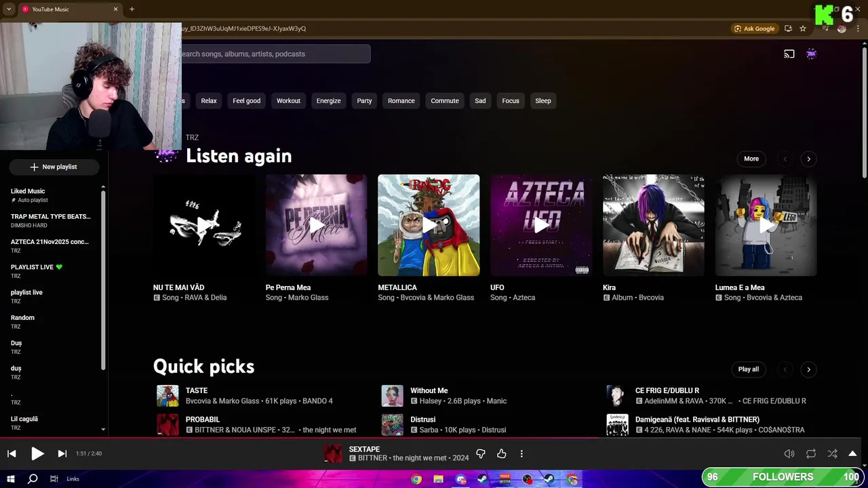Open Liked Music auto playlist
The image size is (868, 488).
pyautogui.click(x=51, y=195)
